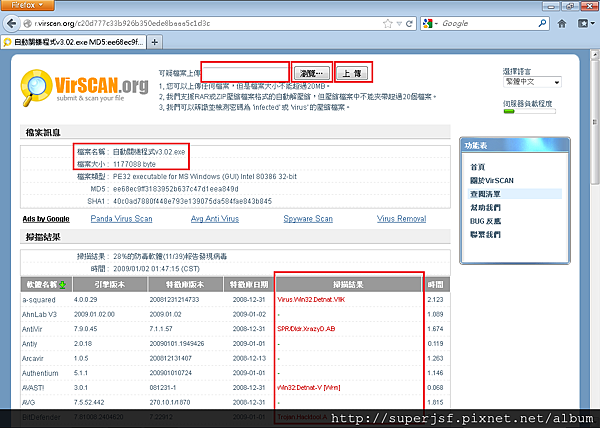Reload the page with the refresh icon
600x428 pixels.
tap(409, 24)
